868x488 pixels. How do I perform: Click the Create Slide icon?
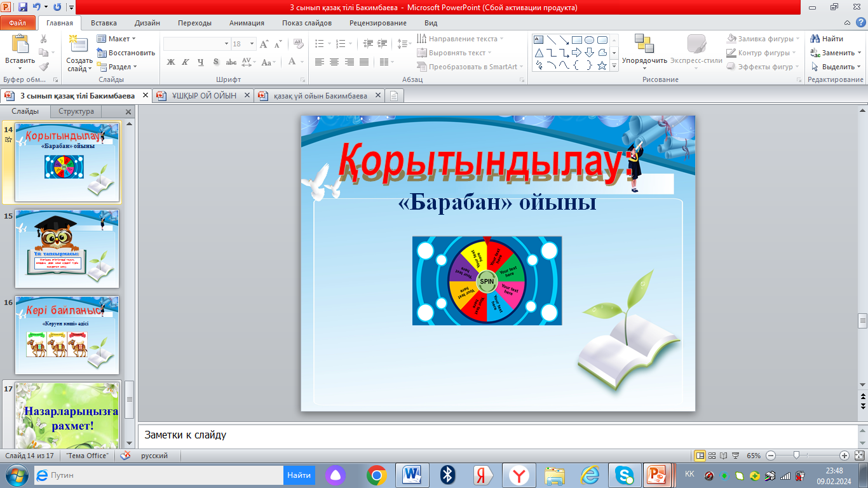(x=79, y=44)
